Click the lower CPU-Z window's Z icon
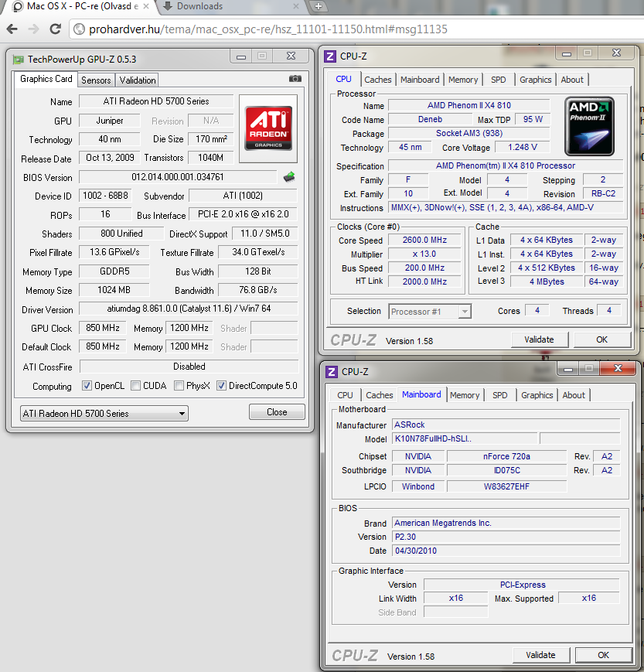 [332, 371]
